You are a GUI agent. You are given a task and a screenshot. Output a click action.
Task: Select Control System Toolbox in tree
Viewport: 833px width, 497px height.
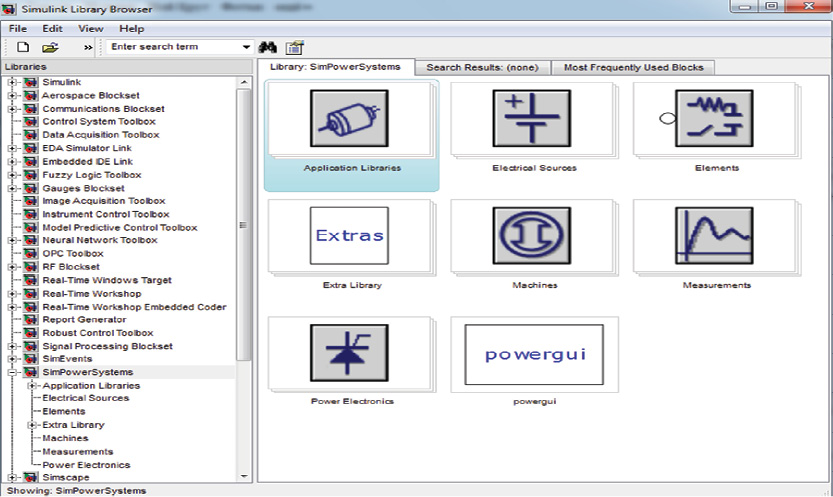99,122
